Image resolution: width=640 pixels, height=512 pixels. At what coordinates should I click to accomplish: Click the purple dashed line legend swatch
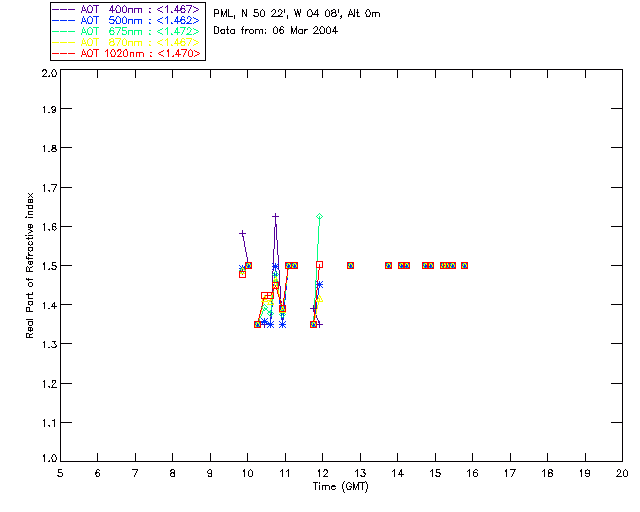(64, 9)
